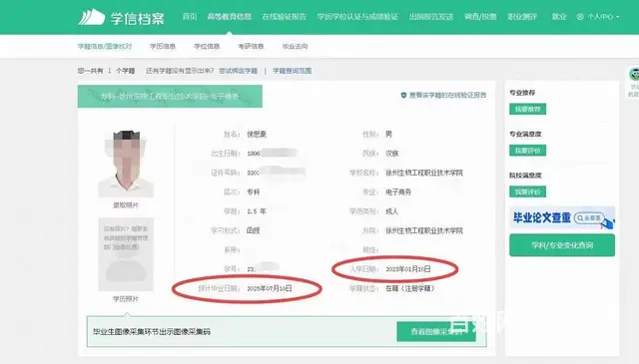Switch to 学位信息 sub-tab
Viewport: 639px width, 364px height.
(x=207, y=47)
